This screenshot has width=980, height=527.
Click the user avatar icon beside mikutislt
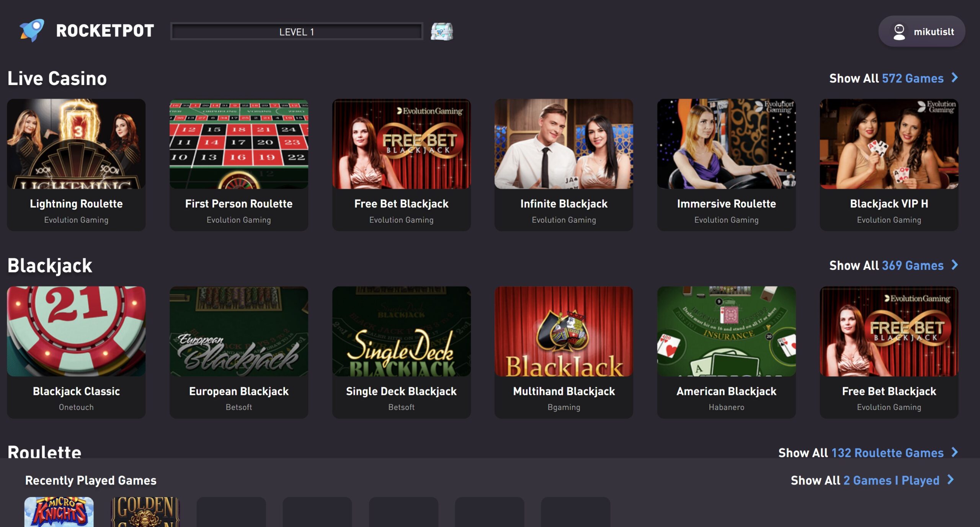click(x=899, y=32)
